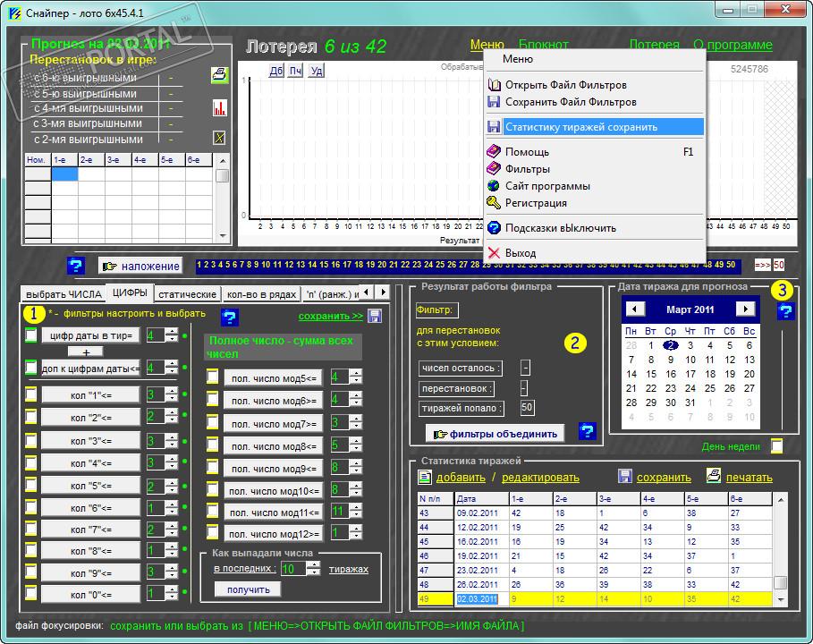This screenshot has height=644, width=813.
Task: Click the получить button
Action: (x=248, y=589)
